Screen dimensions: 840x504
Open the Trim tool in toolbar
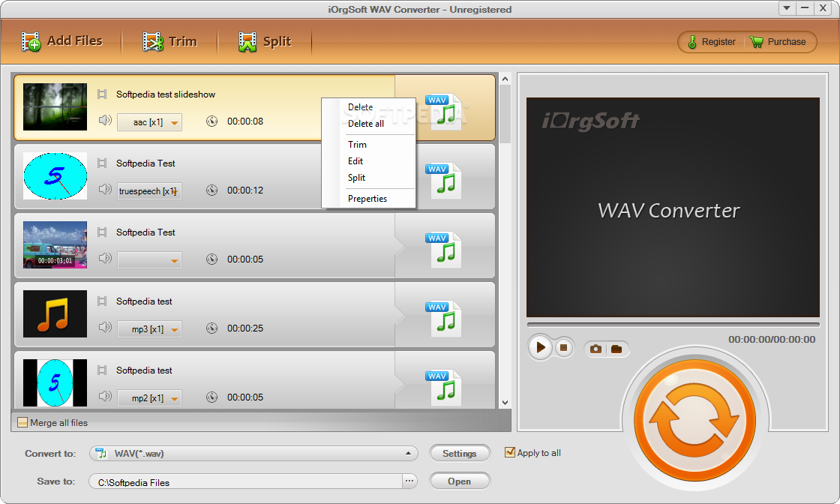click(169, 41)
